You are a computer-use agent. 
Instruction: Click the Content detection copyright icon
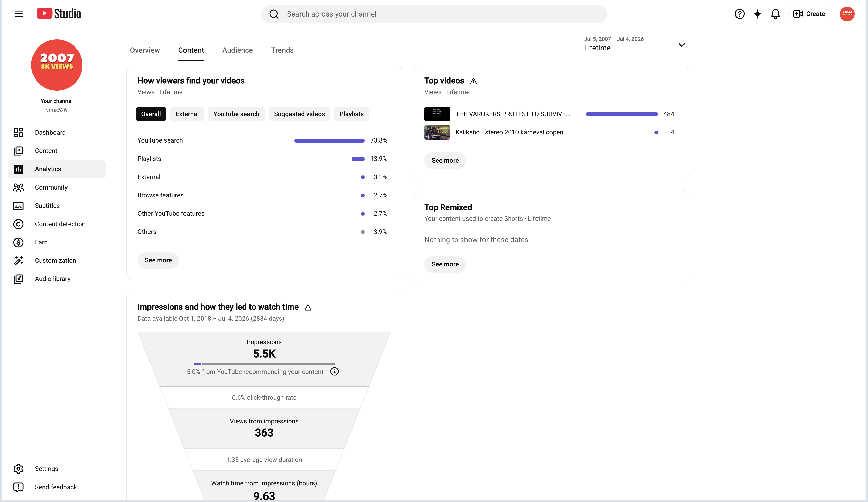click(x=18, y=224)
